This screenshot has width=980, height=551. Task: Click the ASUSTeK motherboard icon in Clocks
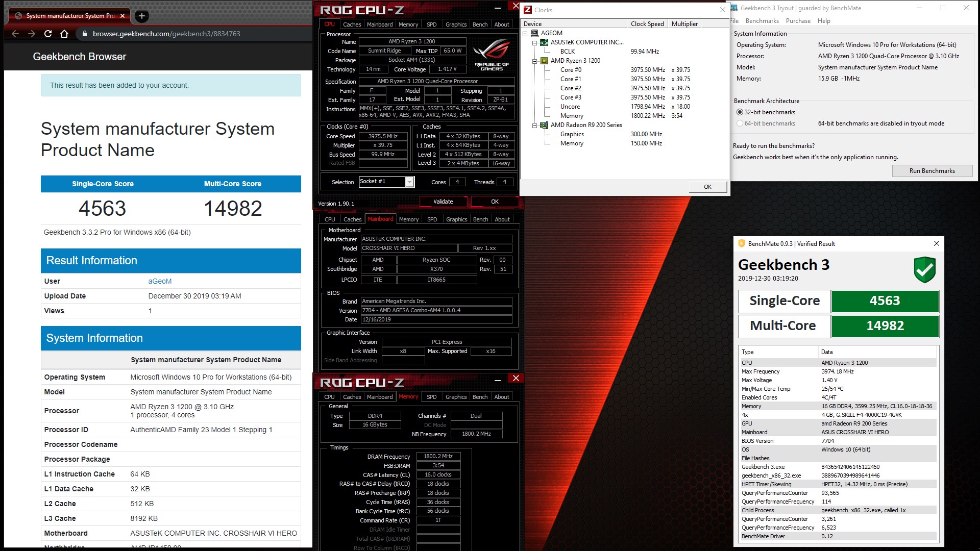(x=544, y=42)
